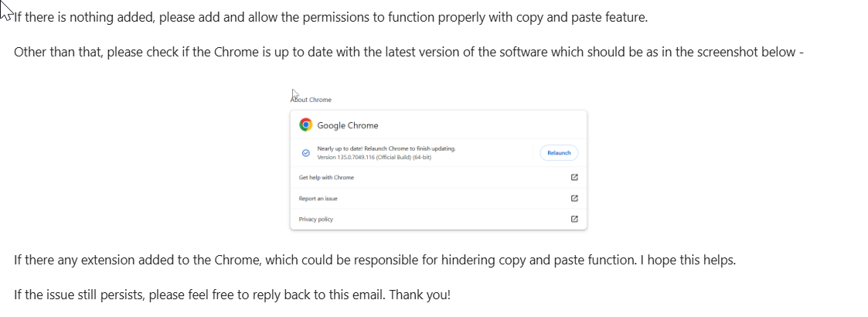Open the Privacy policy label
The image size is (868, 317).
pyautogui.click(x=316, y=219)
